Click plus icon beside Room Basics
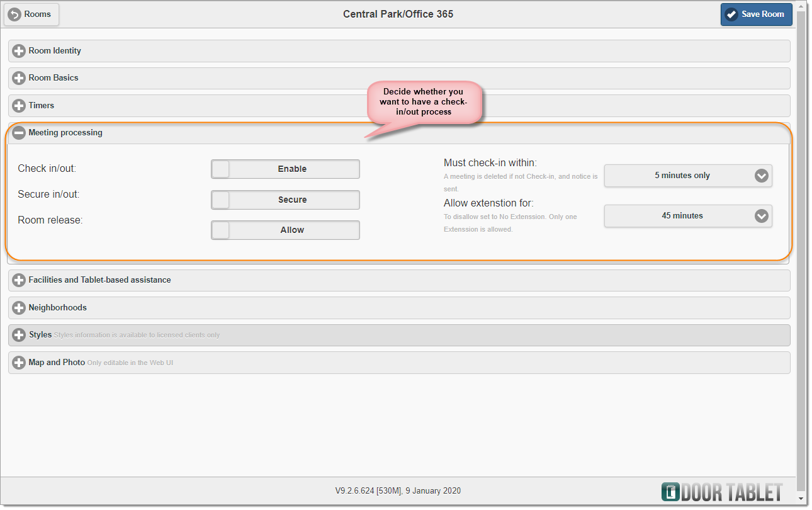Viewport: 812px width, 510px height. click(x=19, y=78)
